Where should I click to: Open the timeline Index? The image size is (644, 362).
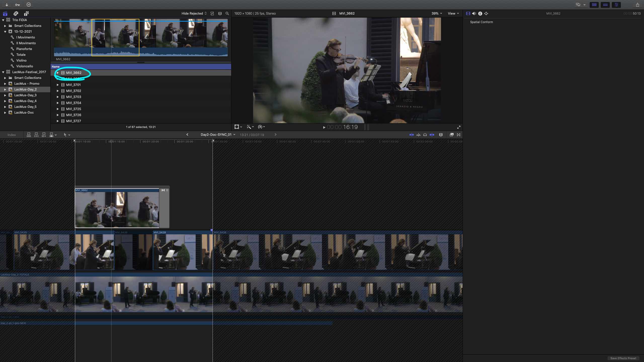12,135
